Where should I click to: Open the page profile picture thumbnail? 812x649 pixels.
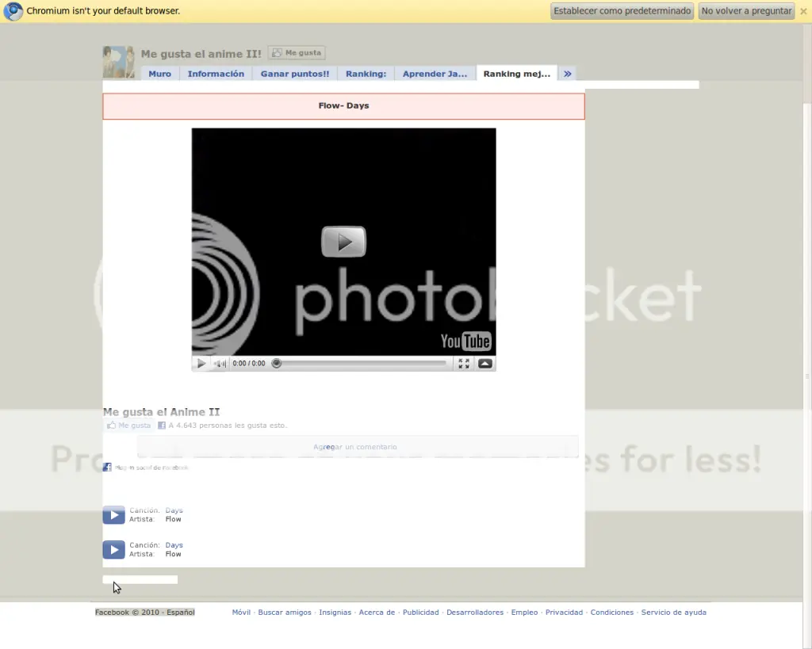(x=119, y=62)
